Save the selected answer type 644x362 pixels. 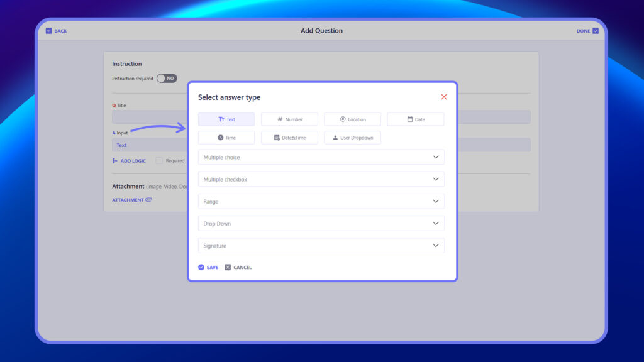click(208, 267)
